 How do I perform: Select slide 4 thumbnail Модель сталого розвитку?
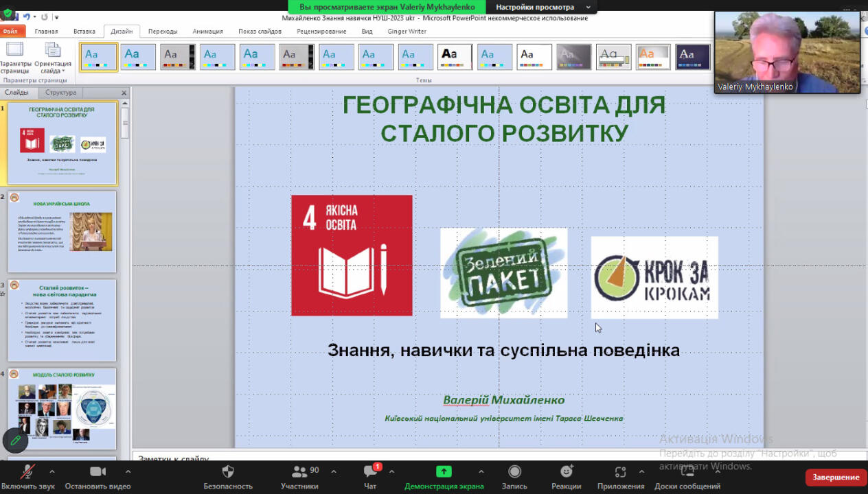(x=62, y=409)
